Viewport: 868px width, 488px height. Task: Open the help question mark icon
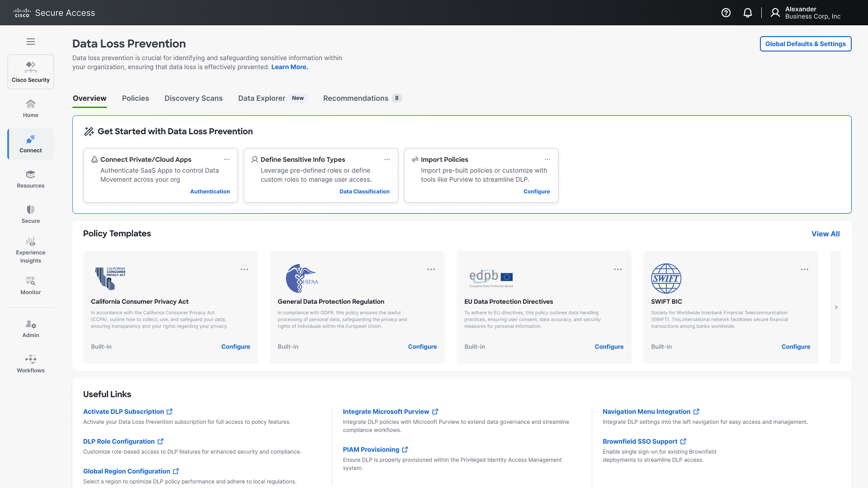[x=726, y=13]
